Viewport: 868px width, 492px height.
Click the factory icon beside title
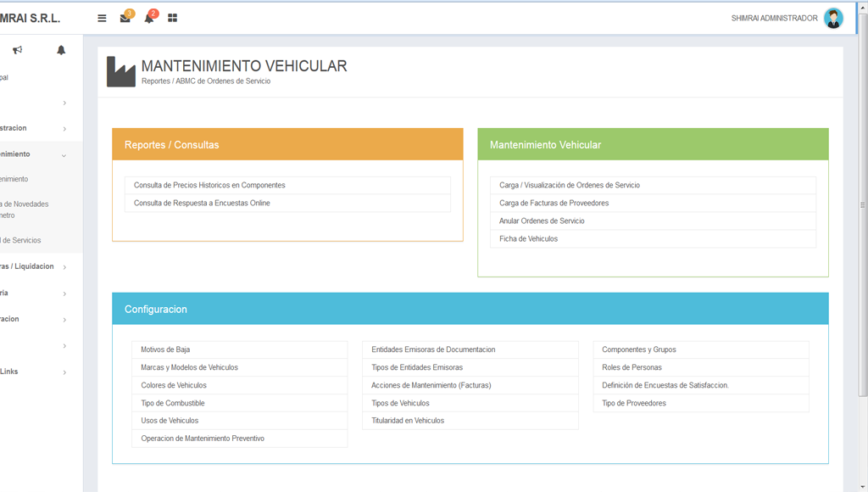coord(120,71)
